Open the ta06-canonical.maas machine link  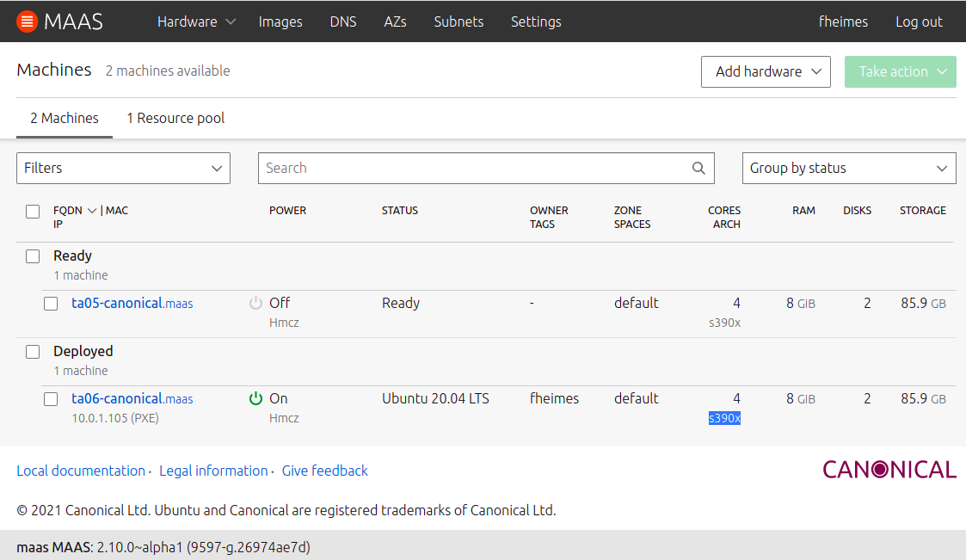coord(132,399)
